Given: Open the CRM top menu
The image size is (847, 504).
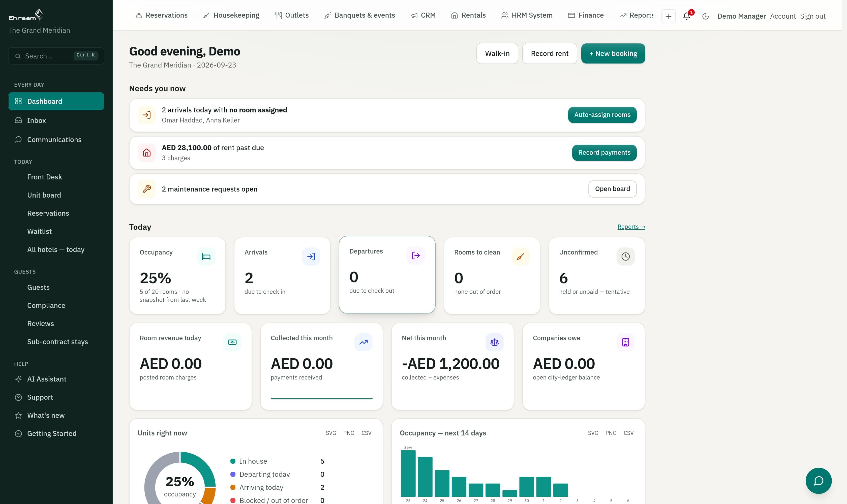Looking at the screenshot, I should click(x=423, y=15).
